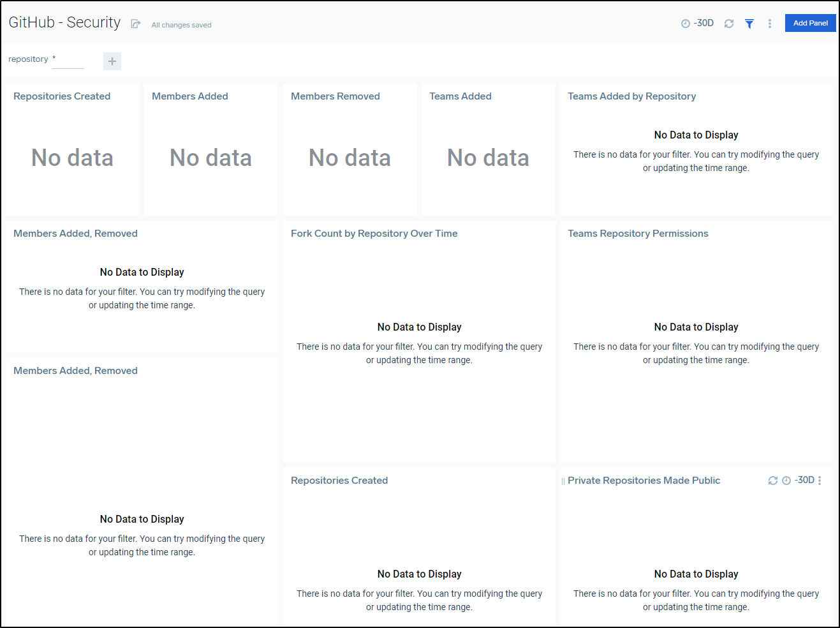Click 'No Data to Display' in Teams Repository Permissions
The height and width of the screenshot is (628, 840).
coord(696,327)
